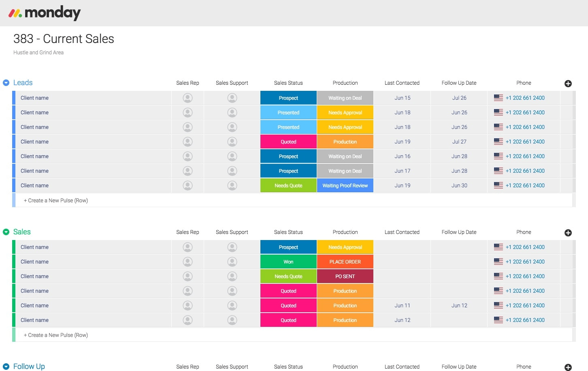588x371 pixels.
Task: Select the Jun 16 last contacted cell
Action: (x=402, y=156)
